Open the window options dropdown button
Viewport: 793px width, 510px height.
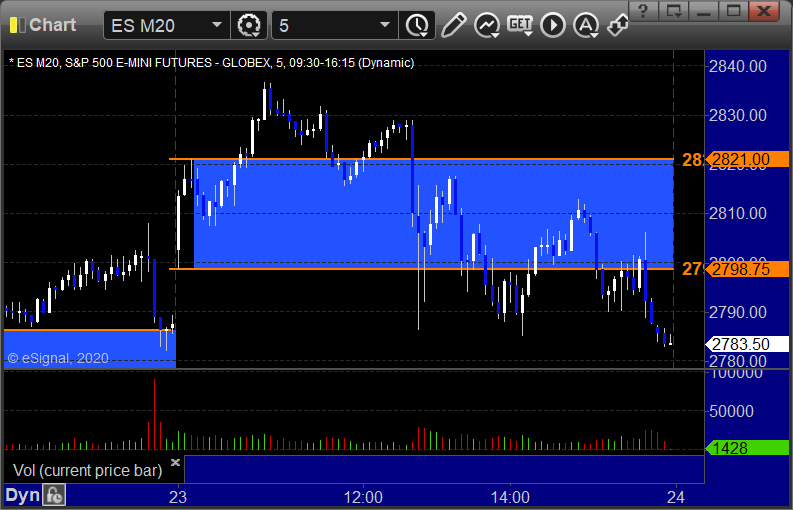click(x=673, y=10)
